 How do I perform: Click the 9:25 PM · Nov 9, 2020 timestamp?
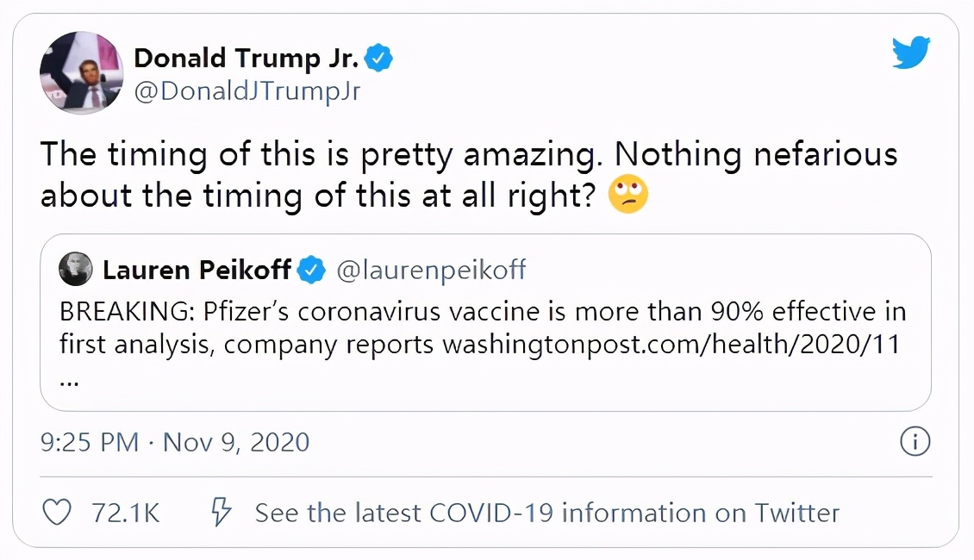[x=175, y=443]
